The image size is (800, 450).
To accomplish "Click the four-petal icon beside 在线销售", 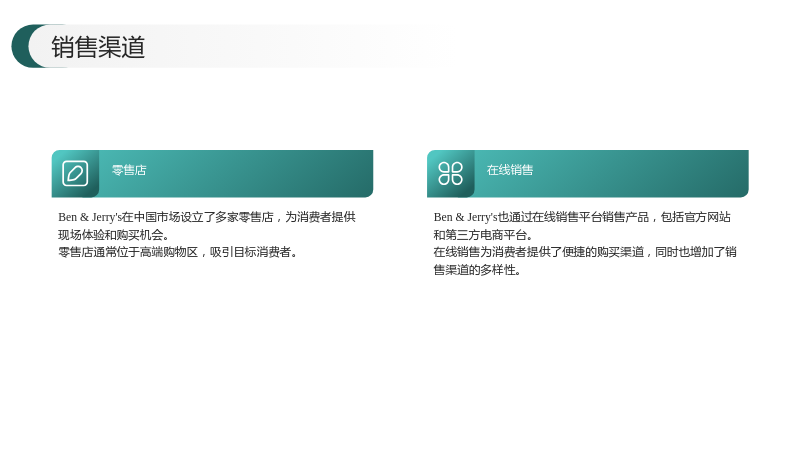I will click(x=451, y=173).
